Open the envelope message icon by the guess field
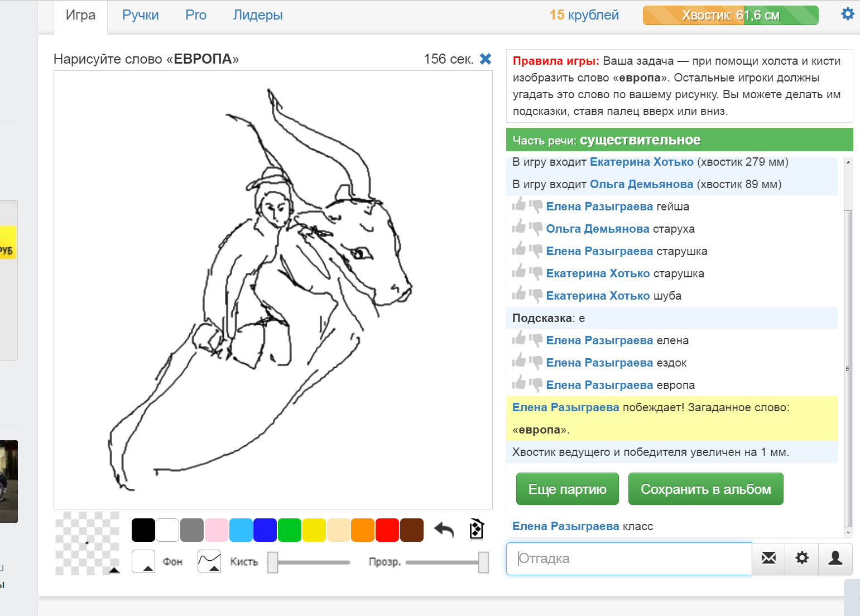The height and width of the screenshot is (616, 860). 768,558
